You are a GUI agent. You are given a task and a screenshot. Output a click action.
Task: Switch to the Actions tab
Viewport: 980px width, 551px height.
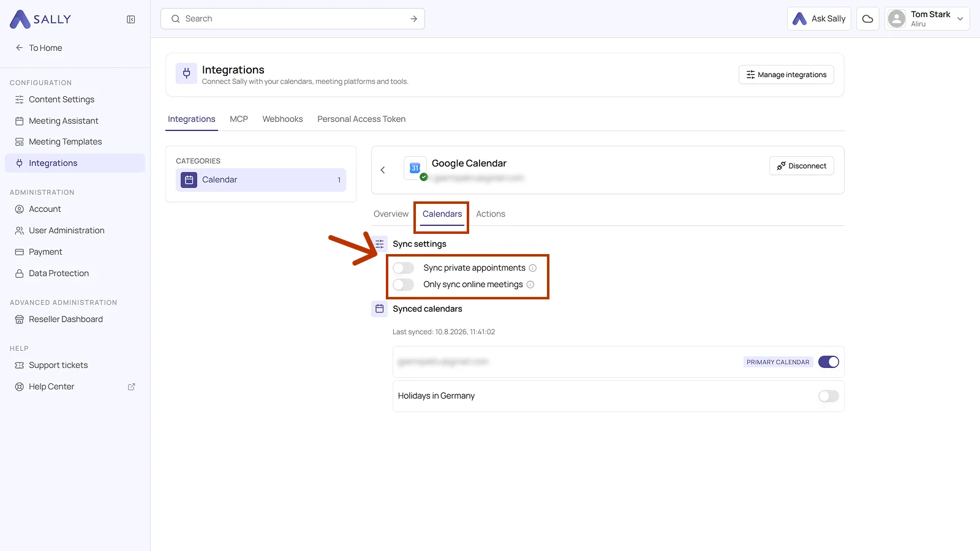click(x=491, y=214)
